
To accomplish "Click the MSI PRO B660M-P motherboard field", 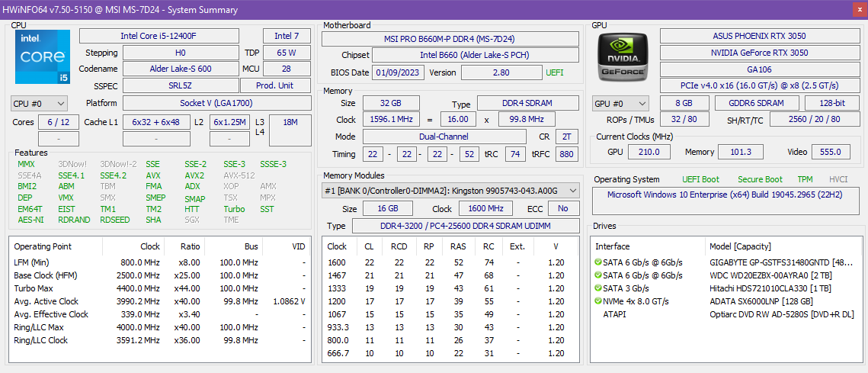I will point(450,38).
